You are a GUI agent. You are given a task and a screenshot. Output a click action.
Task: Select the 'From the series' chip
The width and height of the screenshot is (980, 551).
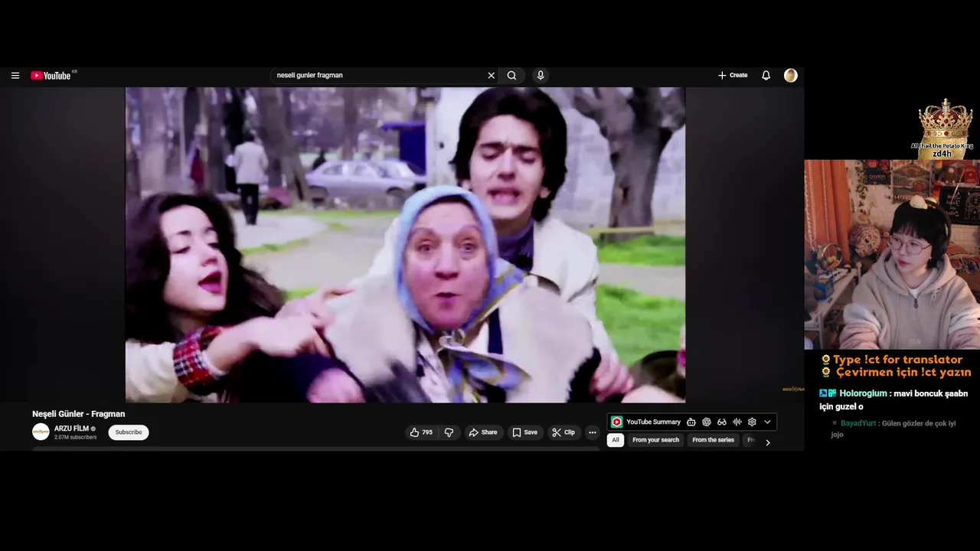click(x=713, y=440)
